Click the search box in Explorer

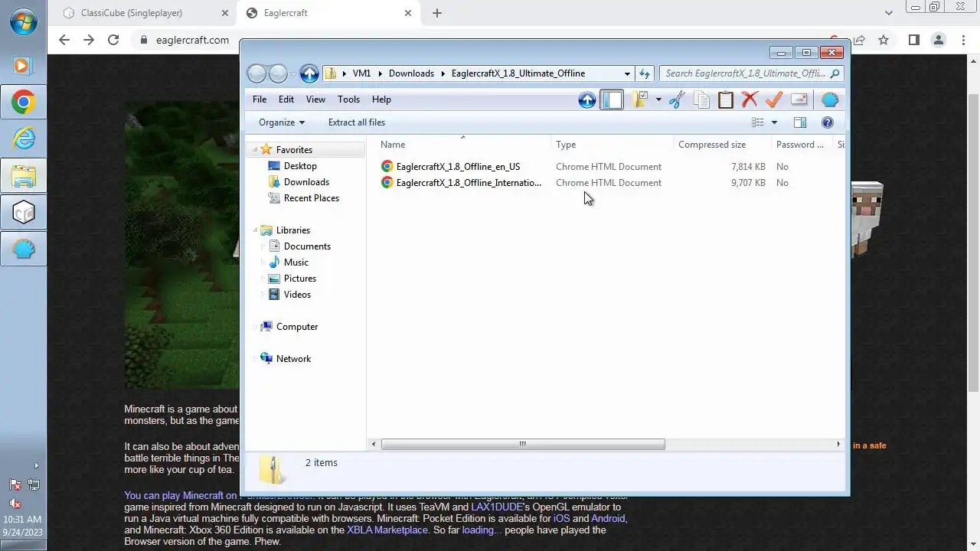(x=750, y=73)
